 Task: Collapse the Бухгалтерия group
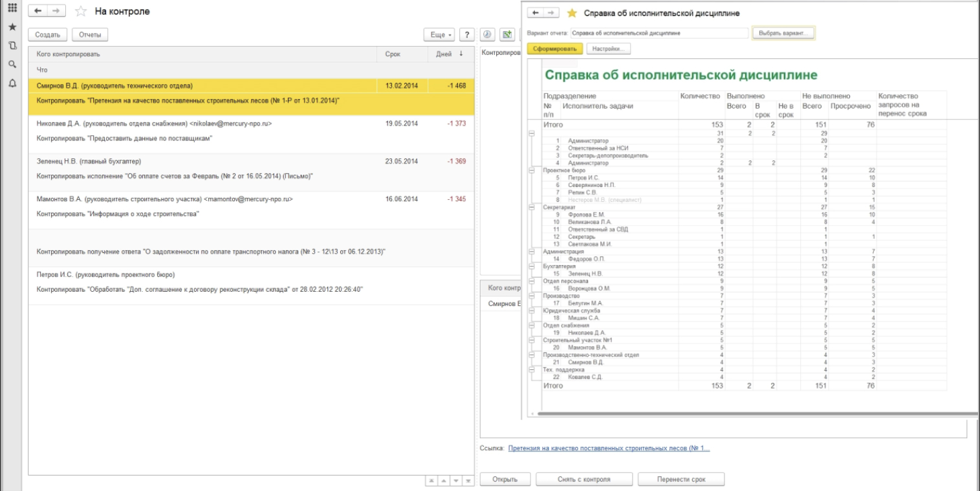tap(532, 267)
